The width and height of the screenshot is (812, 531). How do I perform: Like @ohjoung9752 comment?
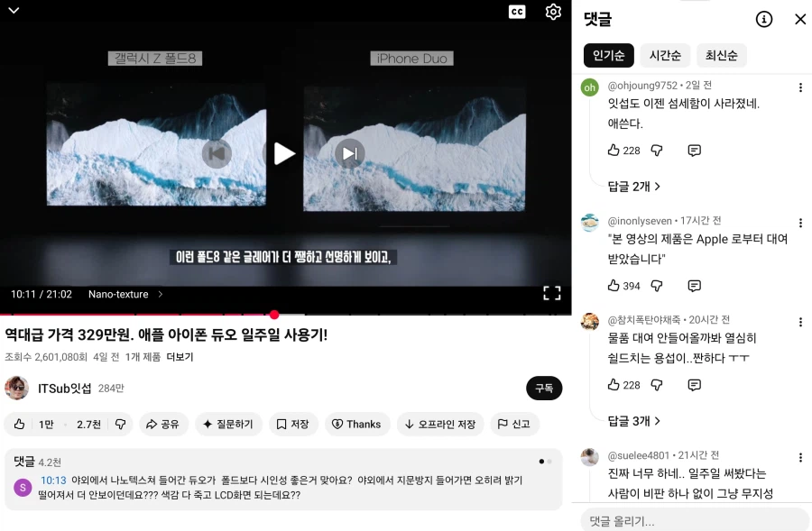[614, 151]
